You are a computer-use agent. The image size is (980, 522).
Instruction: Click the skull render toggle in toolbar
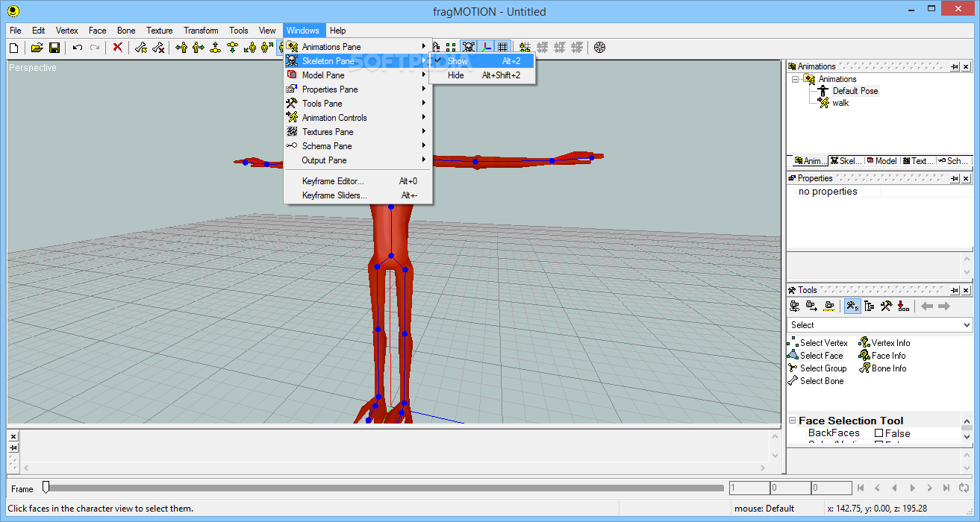(x=469, y=48)
